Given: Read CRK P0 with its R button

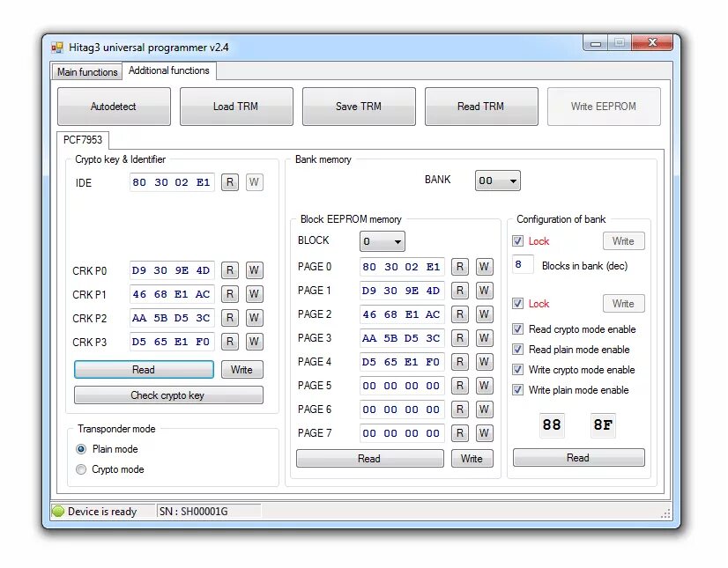Looking at the screenshot, I should click(230, 270).
